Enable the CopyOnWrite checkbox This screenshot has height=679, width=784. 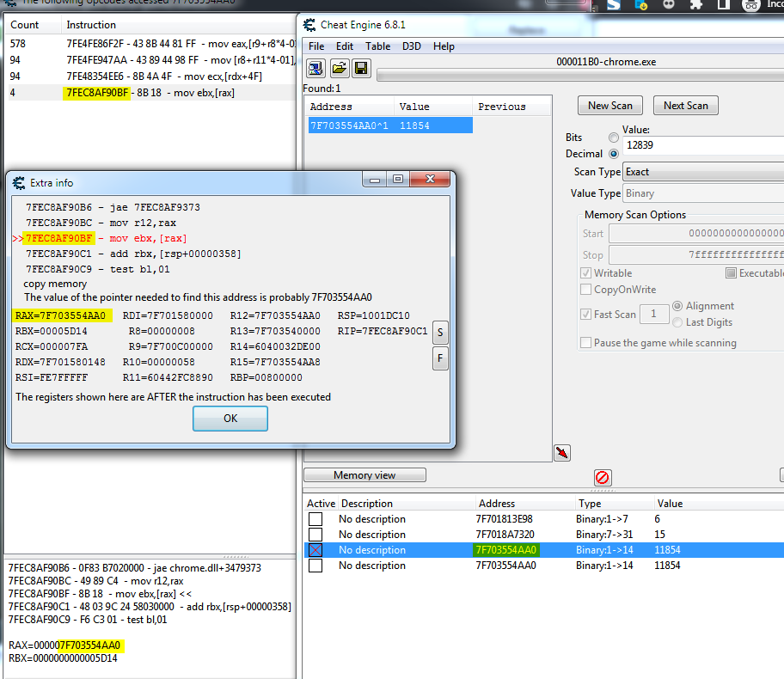[x=586, y=290]
